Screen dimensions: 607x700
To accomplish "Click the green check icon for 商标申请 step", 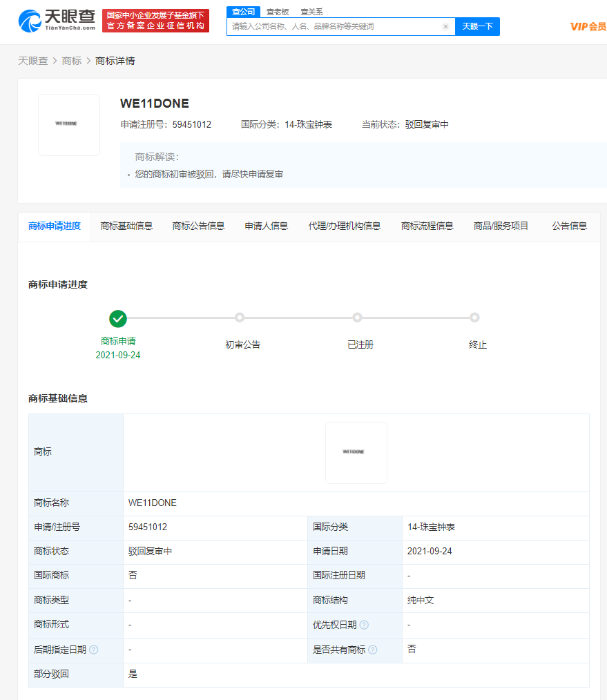I will point(118,319).
